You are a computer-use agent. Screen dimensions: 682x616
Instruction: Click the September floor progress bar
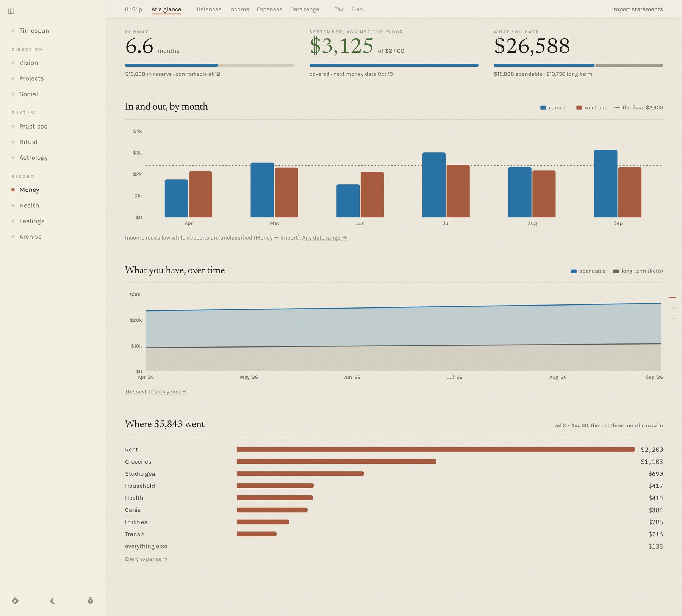tap(394, 65)
